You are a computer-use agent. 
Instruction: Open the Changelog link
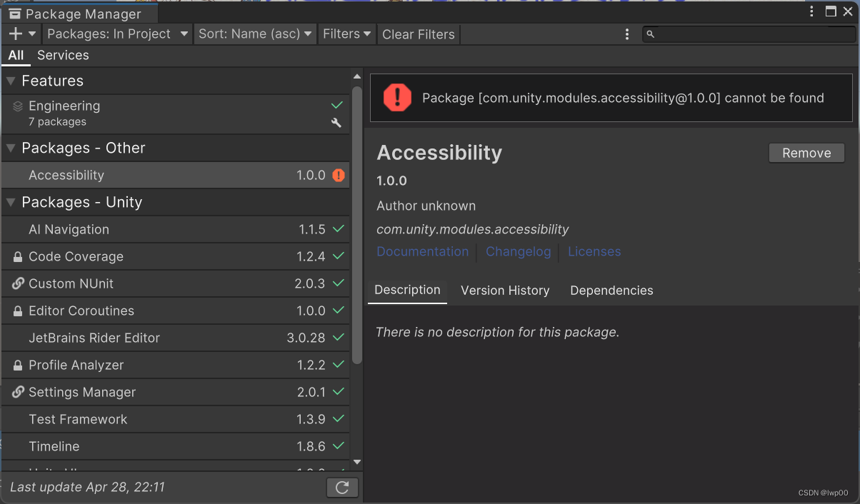[x=518, y=251]
